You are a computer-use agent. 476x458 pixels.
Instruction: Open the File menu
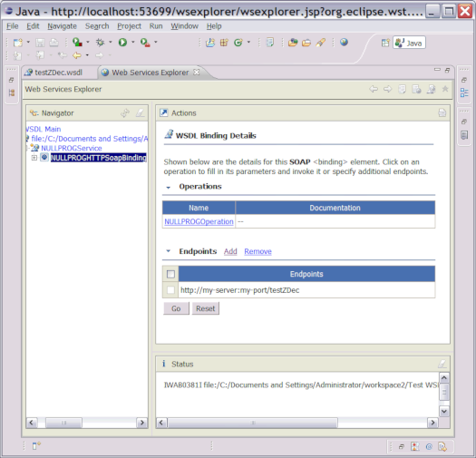tap(13, 26)
